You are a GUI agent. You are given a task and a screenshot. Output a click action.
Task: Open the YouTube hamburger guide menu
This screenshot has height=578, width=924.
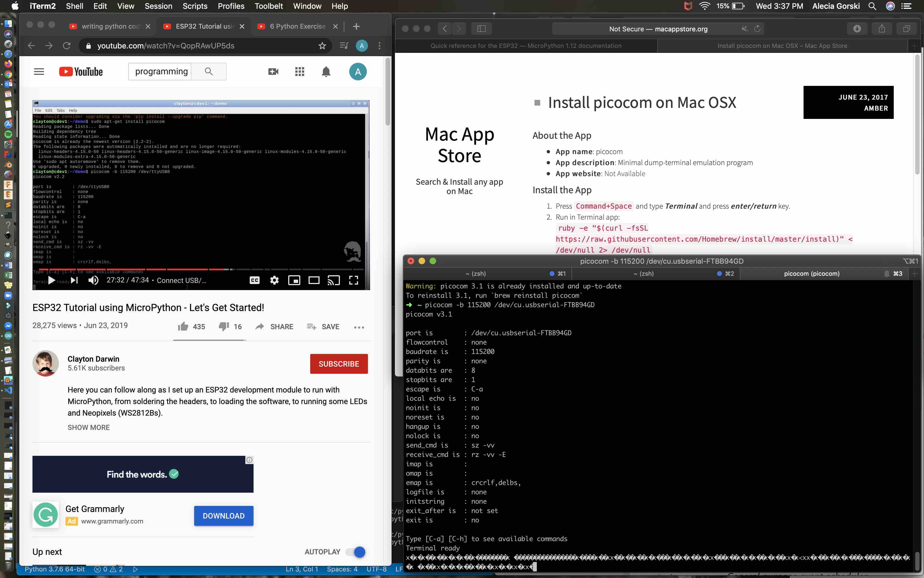(x=39, y=72)
